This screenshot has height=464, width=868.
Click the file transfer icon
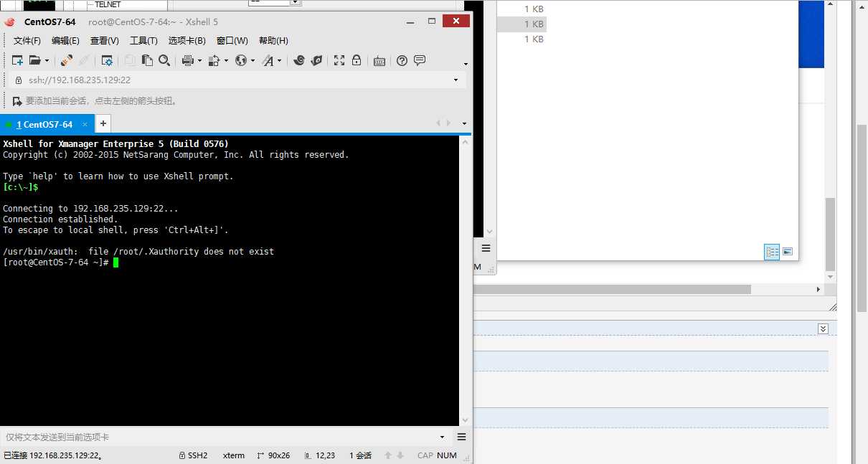point(214,61)
